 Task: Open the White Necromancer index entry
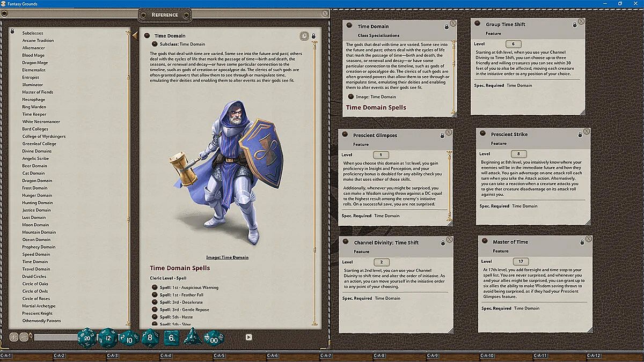click(41, 122)
